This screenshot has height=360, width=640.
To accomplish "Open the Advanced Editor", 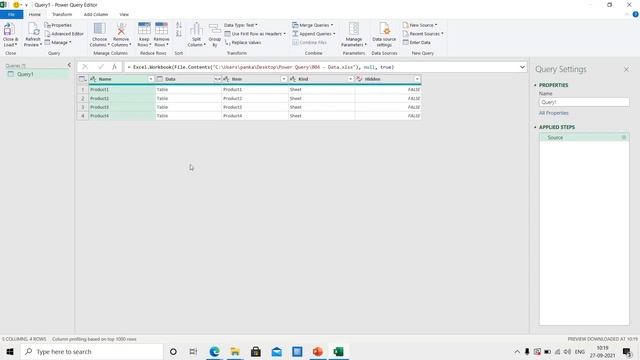I will click(64, 34).
